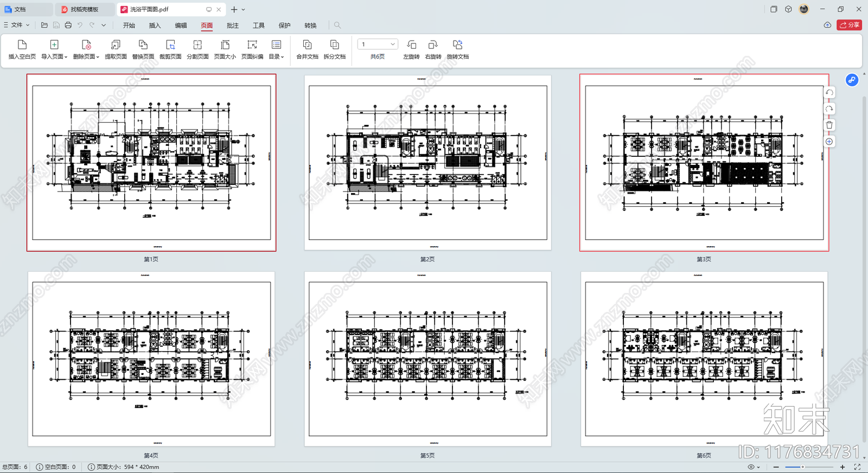This screenshot has width=868, height=473.
Task: Close the 洗浴平面图.pdf tab
Action: (x=219, y=9)
